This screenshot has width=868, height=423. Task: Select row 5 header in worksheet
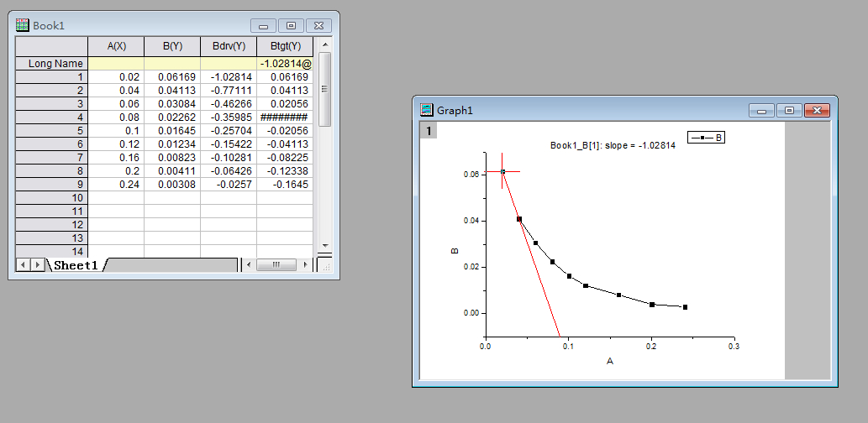click(51, 131)
